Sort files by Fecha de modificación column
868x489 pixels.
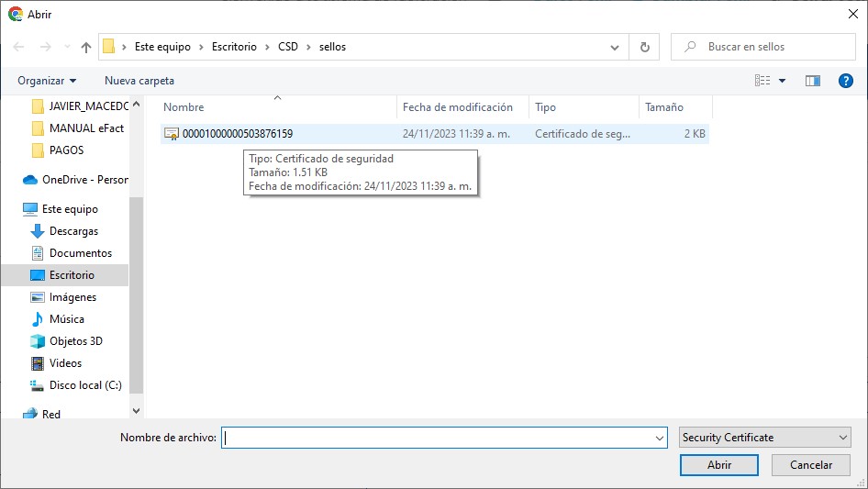pyautogui.click(x=457, y=107)
